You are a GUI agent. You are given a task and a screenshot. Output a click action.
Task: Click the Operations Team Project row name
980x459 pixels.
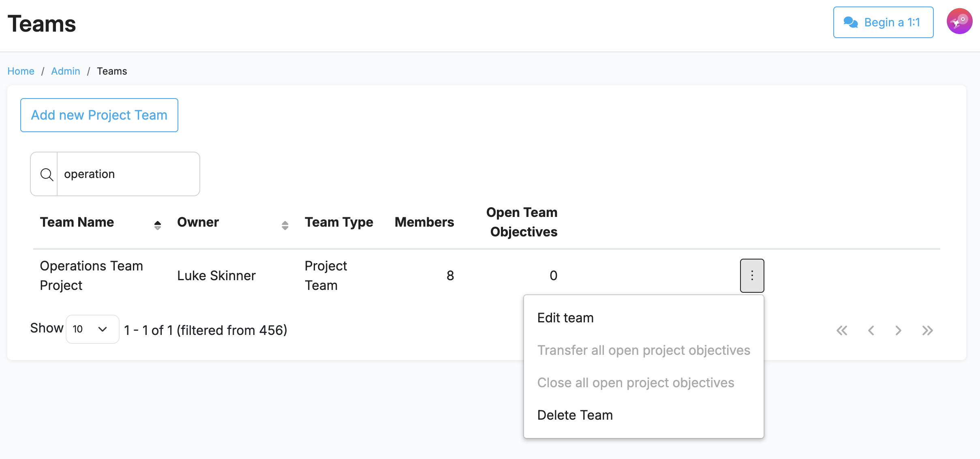coord(91,276)
